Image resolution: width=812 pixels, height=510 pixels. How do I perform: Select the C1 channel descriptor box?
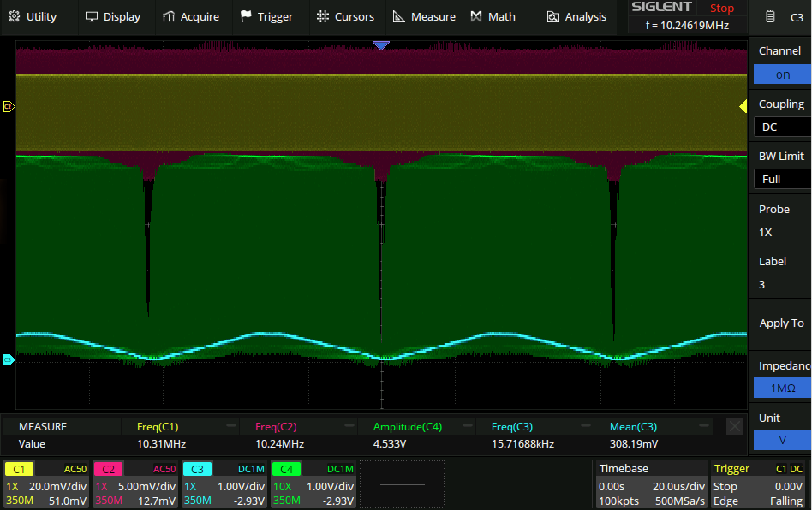coord(46,484)
